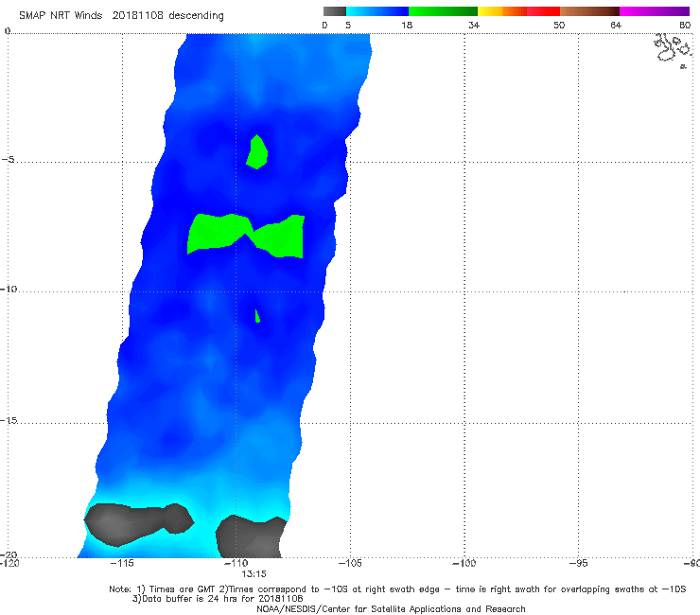Screen dimensions: 700x615
Task: Click the longitude label '-95'
Action: (x=578, y=563)
